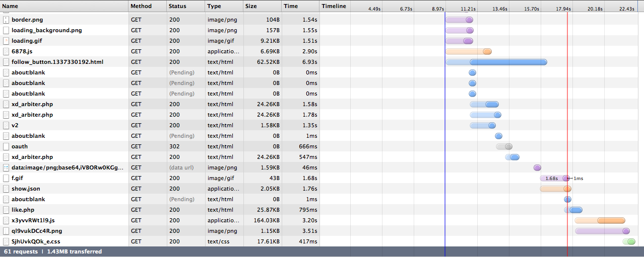The image size is (644, 257).
Task: Click the image icon next to ql9vukDCc4R.png
Action: point(6,231)
